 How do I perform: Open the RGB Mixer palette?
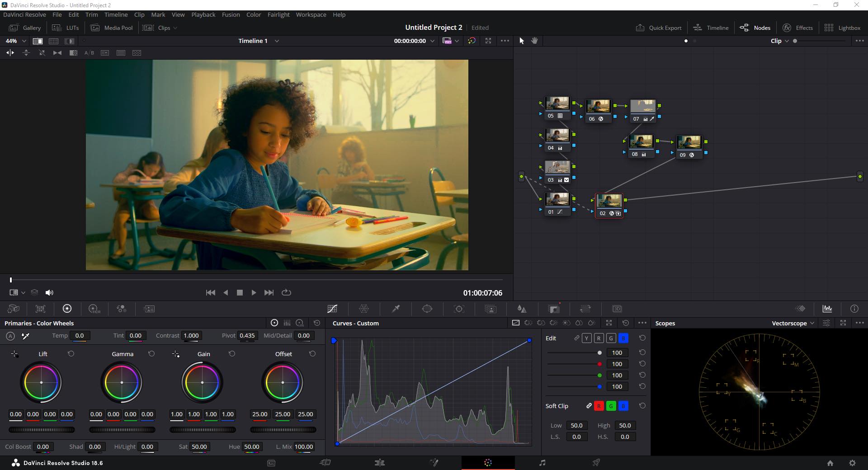pos(122,309)
